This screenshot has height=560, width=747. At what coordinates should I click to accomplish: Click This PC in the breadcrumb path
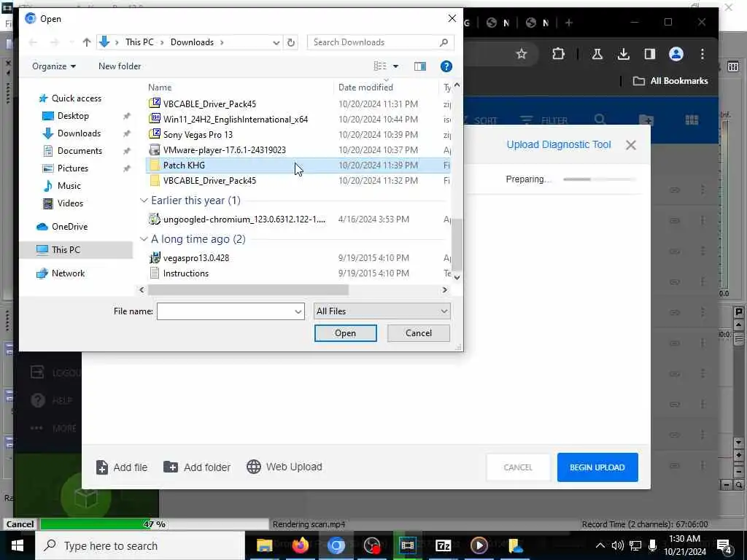[x=139, y=42]
